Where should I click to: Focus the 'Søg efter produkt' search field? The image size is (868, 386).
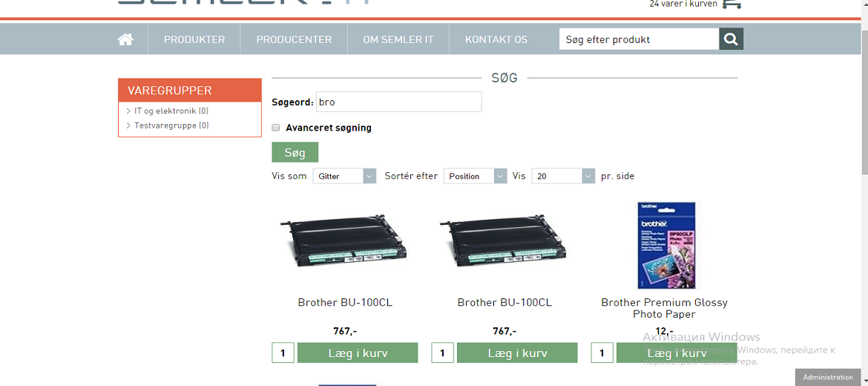click(x=639, y=39)
